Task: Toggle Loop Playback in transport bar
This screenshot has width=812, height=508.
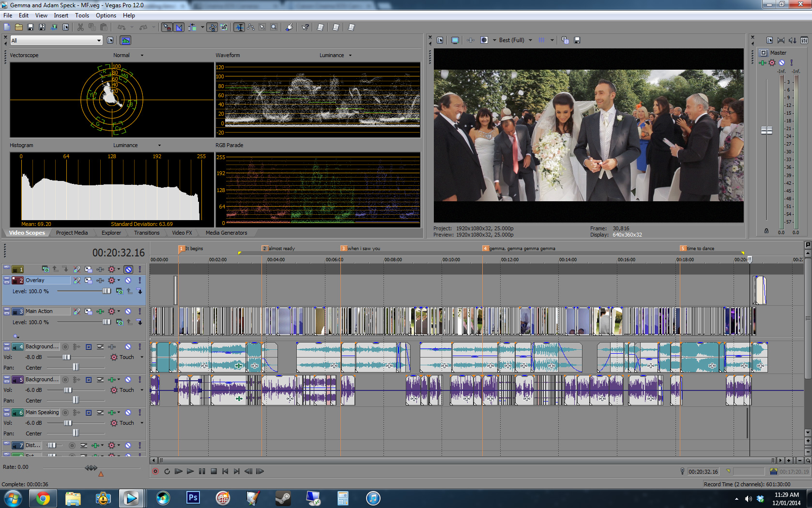Action: [167, 471]
